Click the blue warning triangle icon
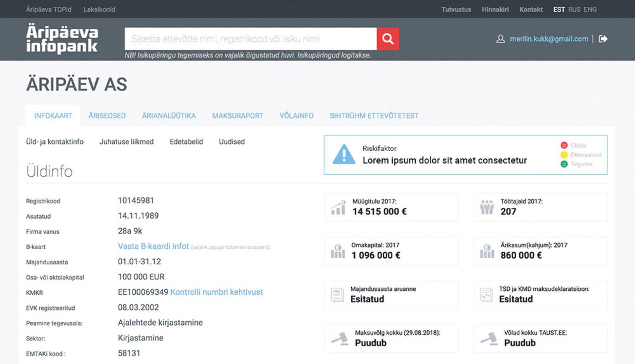This screenshot has height=364, width=635. pos(344,155)
